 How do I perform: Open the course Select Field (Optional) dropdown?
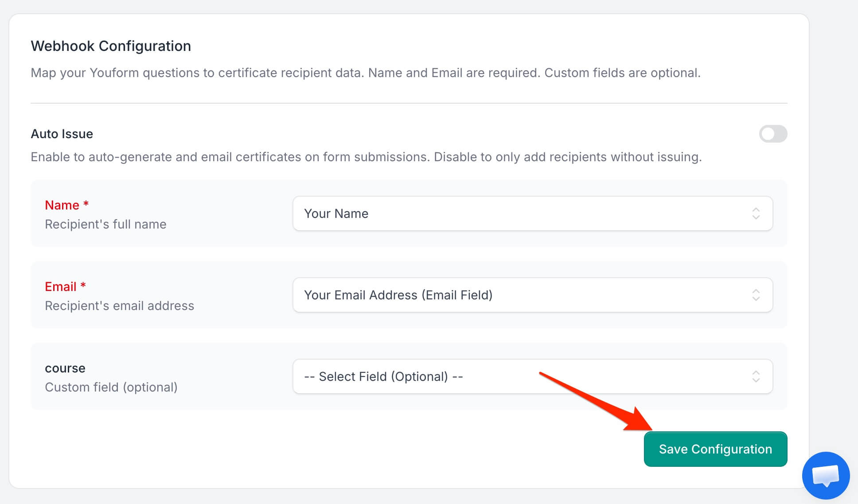533,376
